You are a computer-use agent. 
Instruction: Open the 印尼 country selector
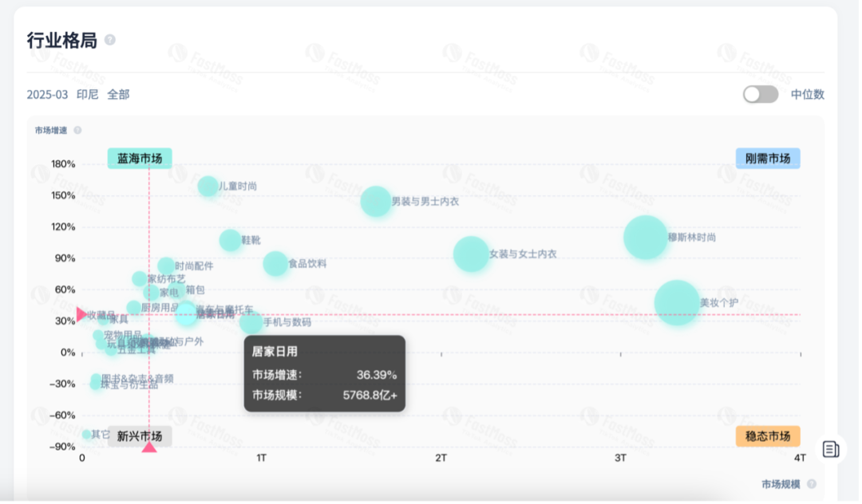click(88, 94)
